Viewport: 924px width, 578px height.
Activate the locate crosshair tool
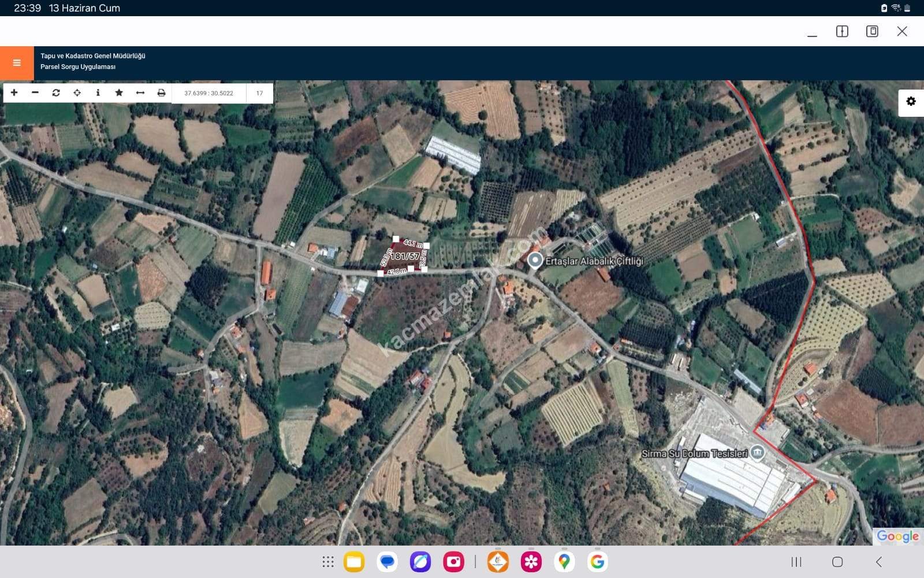[77, 92]
